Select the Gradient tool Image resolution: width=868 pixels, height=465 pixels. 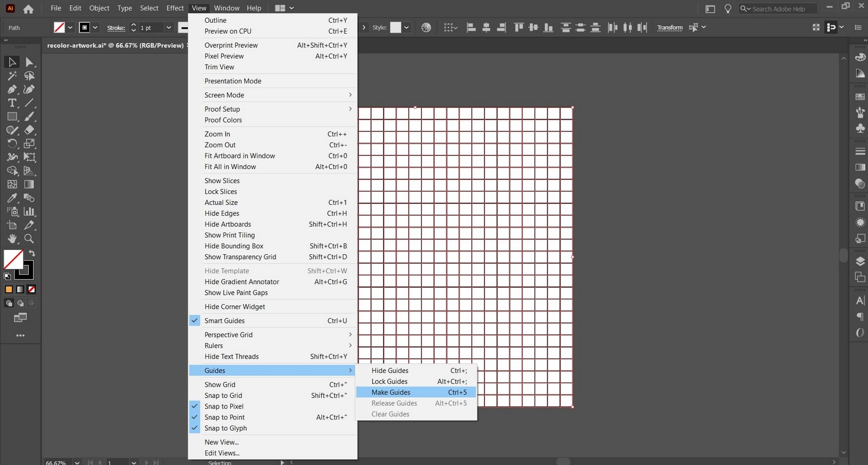pyautogui.click(x=29, y=184)
